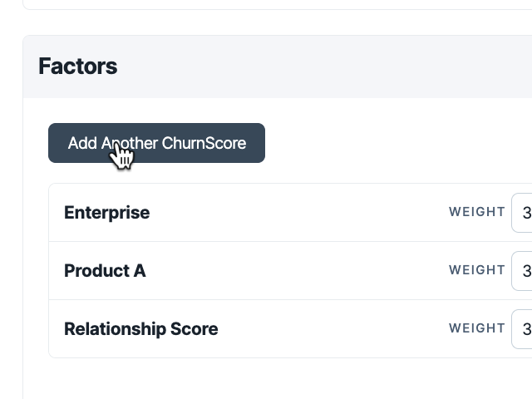Click the WEIGHT label in Relationship Score row
Screen dimensions: 532x399
tap(477, 328)
